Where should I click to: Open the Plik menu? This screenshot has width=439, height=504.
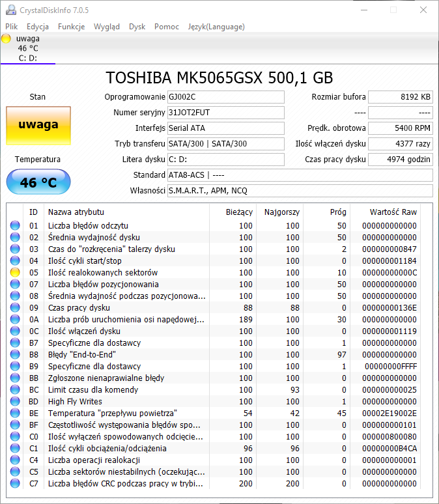click(11, 27)
